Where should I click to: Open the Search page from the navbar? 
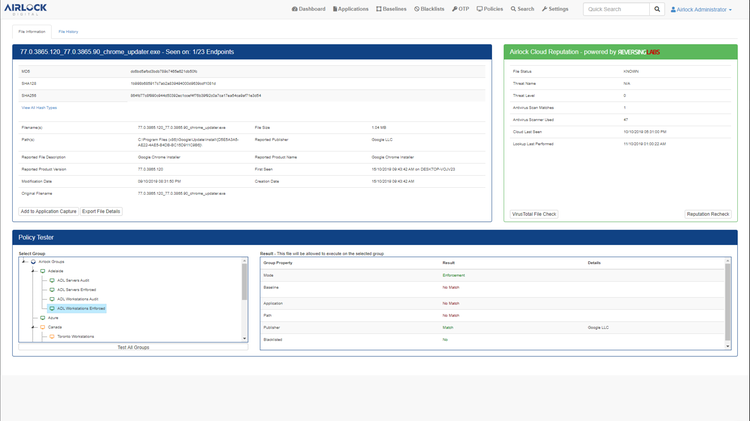pyautogui.click(x=522, y=9)
